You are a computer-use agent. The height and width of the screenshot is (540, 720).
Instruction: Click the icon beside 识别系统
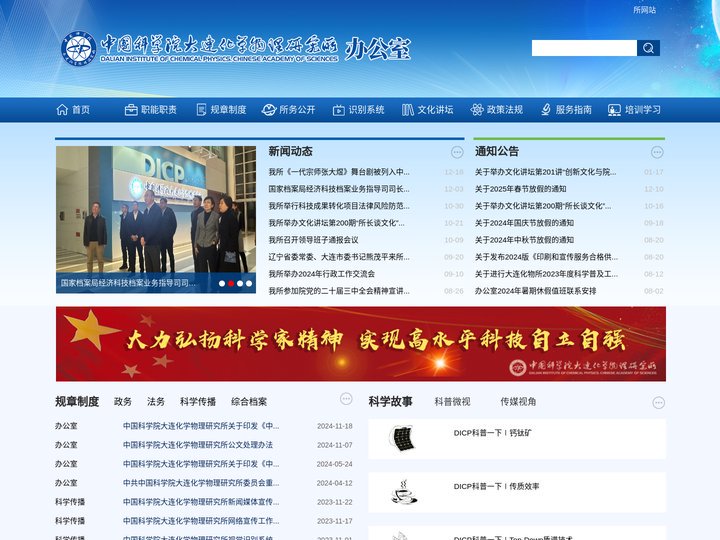click(339, 110)
